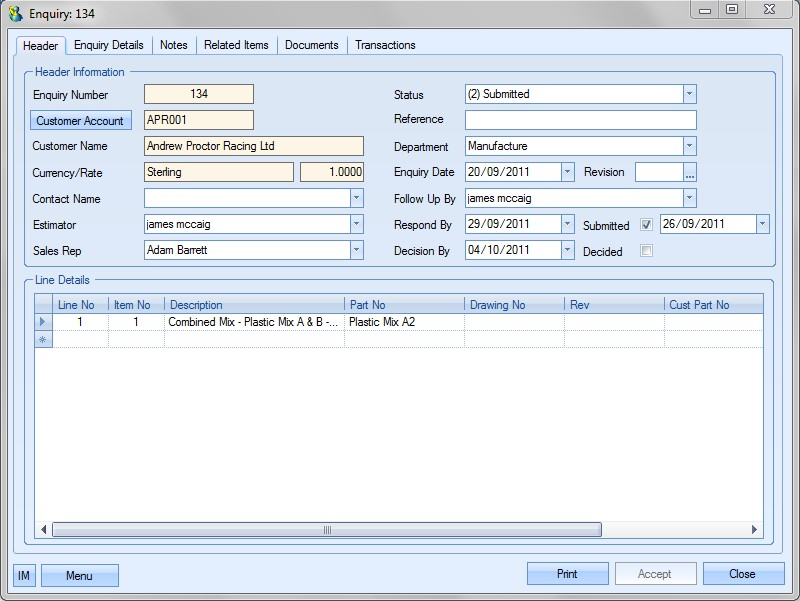Open the Department dropdown list

(x=689, y=146)
